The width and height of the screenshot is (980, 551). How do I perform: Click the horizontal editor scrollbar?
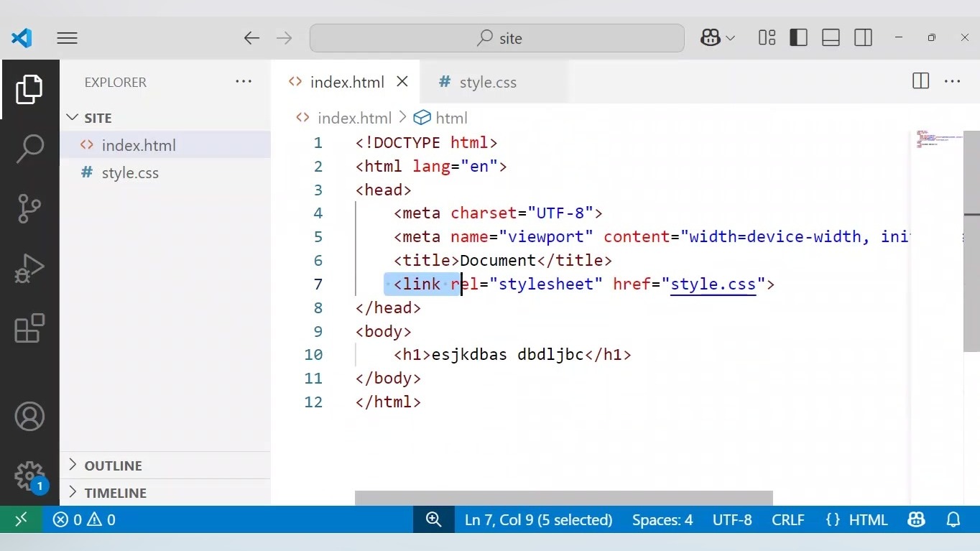[x=564, y=498]
